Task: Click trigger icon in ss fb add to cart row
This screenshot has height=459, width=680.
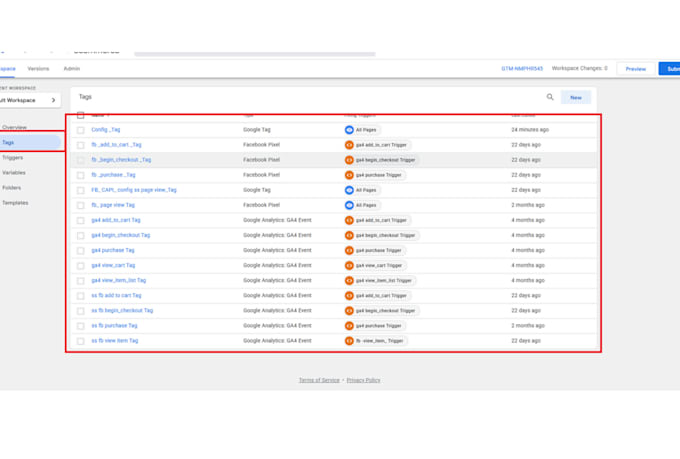Action: click(349, 296)
